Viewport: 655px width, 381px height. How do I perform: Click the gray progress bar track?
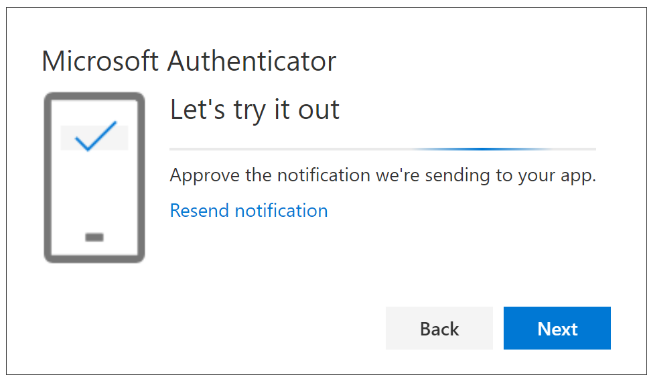383,149
